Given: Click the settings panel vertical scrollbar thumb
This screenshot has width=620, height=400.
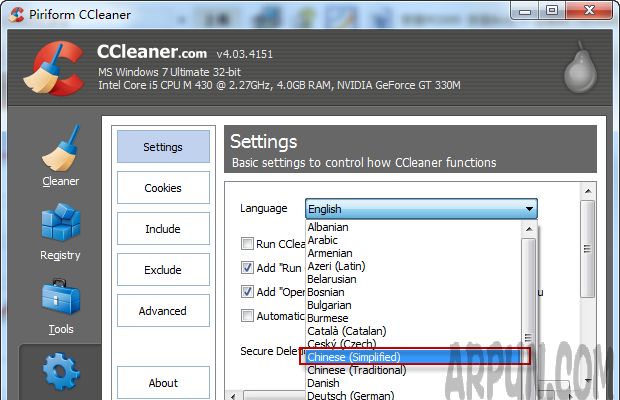Looking at the screenshot, I should pyautogui.click(x=588, y=249).
